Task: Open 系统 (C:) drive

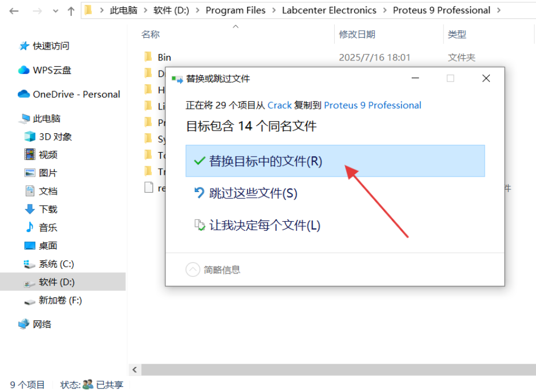Action: point(56,264)
